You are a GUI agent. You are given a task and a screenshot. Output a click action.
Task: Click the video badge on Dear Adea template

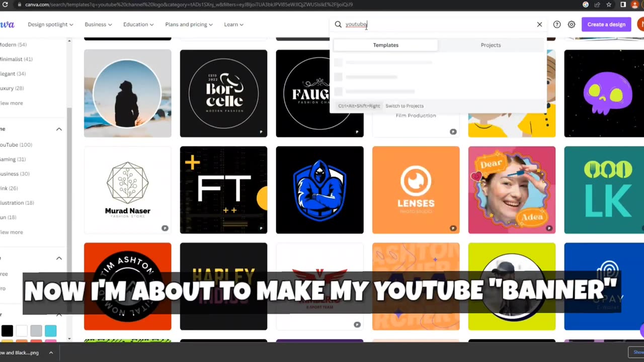[x=549, y=228]
